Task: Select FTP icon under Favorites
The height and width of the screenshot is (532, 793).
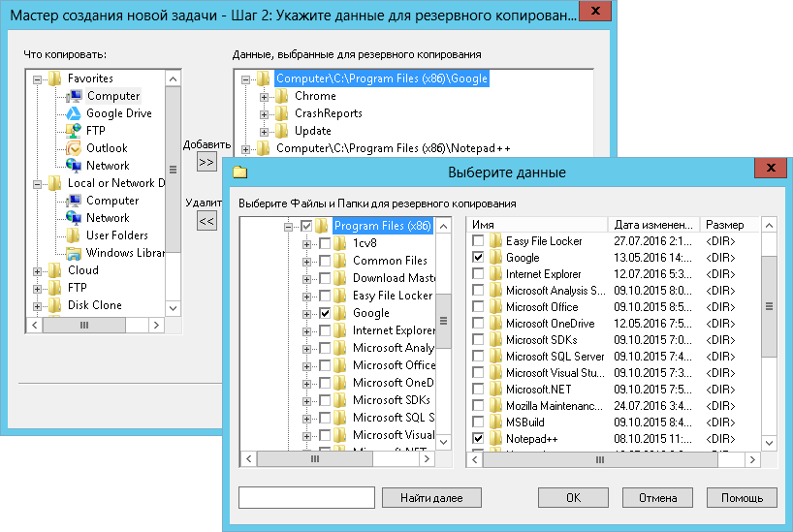Action: pos(75,131)
